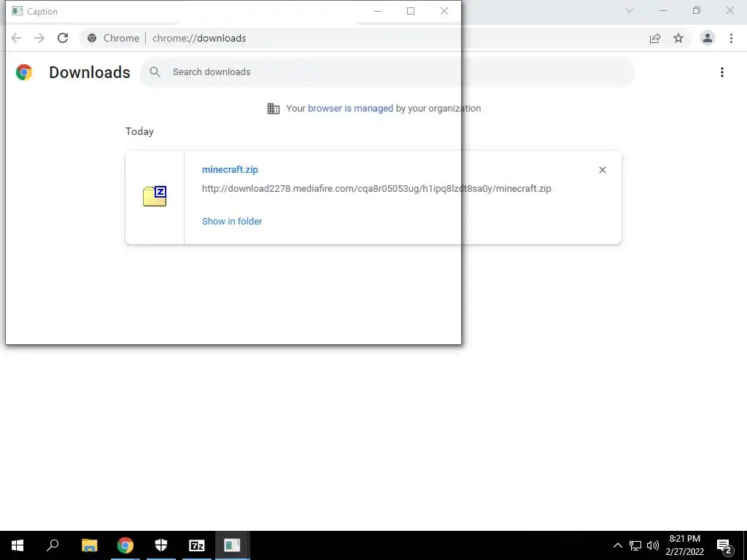Close the Chrome window behind
This screenshot has width=747, height=560.
(729, 10)
